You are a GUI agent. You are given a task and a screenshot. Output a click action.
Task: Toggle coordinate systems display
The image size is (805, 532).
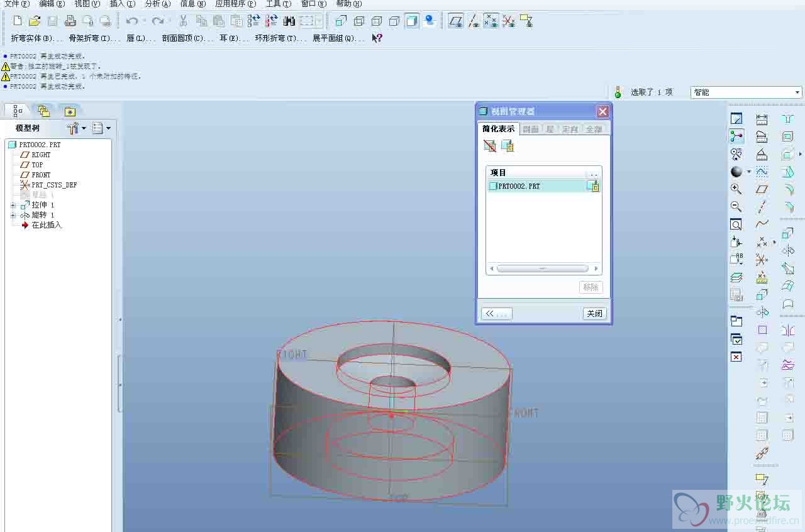tap(509, 21)
